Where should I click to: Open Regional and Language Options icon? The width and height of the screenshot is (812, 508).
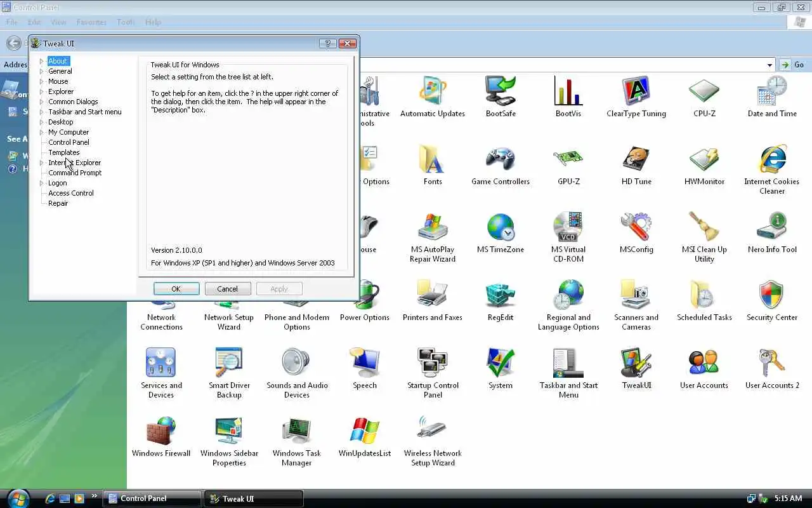(568, 295)
